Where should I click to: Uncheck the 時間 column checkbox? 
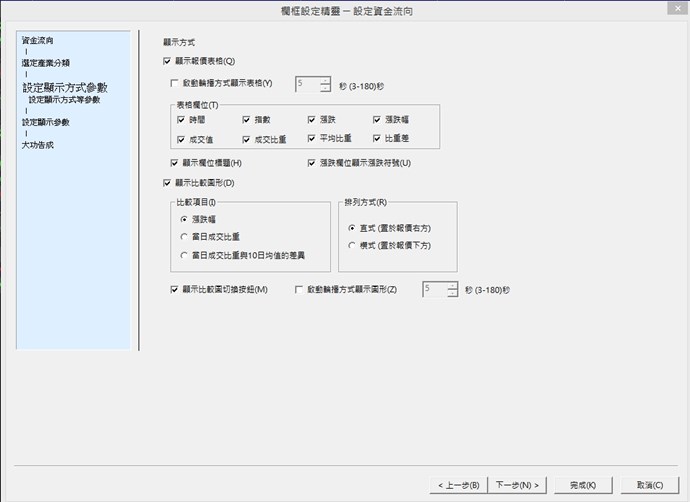181,120
